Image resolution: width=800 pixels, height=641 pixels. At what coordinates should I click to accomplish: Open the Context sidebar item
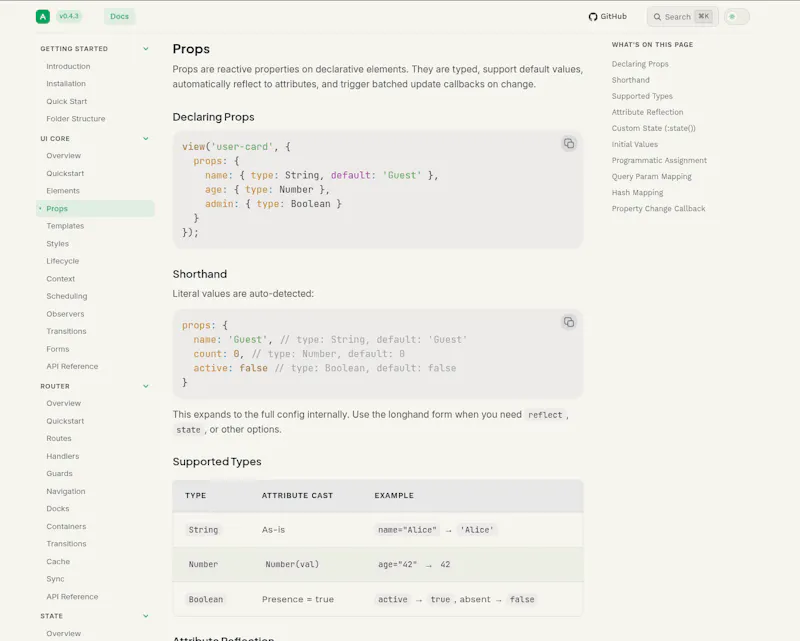click(61, 279)
